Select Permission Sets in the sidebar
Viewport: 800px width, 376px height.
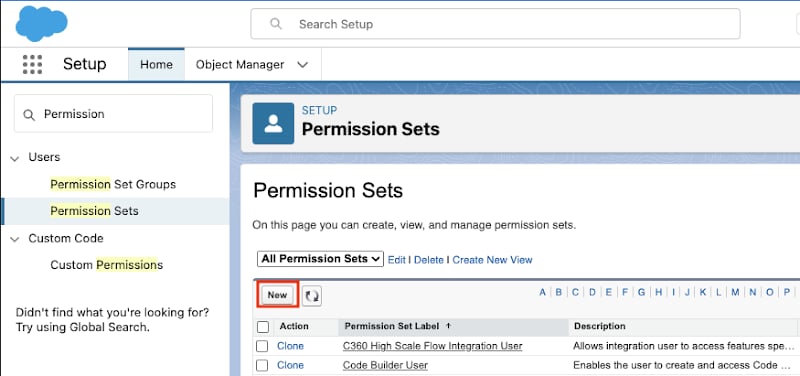(94, 211)
